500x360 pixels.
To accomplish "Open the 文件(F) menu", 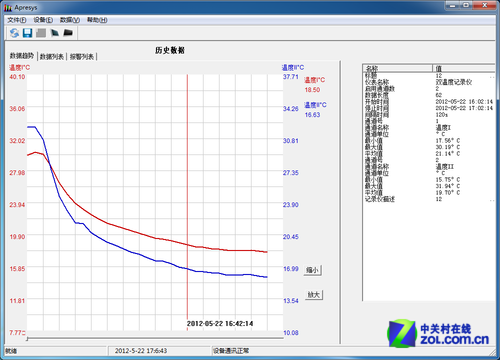I will (x=17, y=20).
